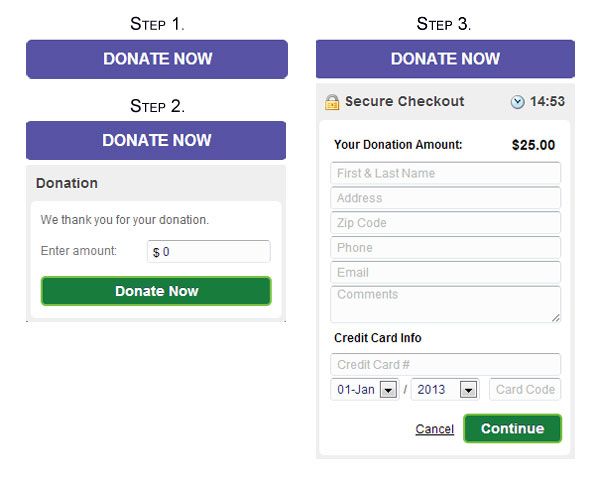Click the Email input field
The height and width of the screenshot is (482, 600).
pyautogui.click(x=445, y=272)
